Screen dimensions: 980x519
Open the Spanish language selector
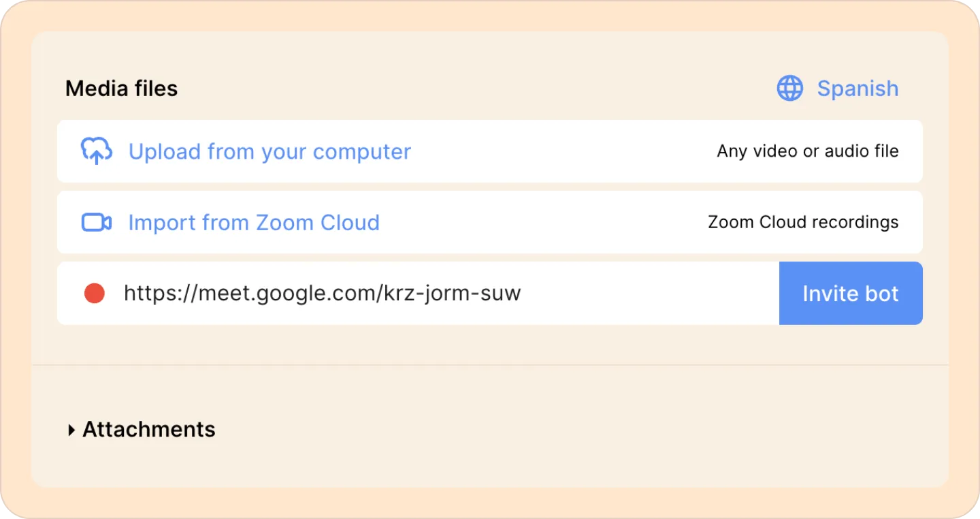857,89
